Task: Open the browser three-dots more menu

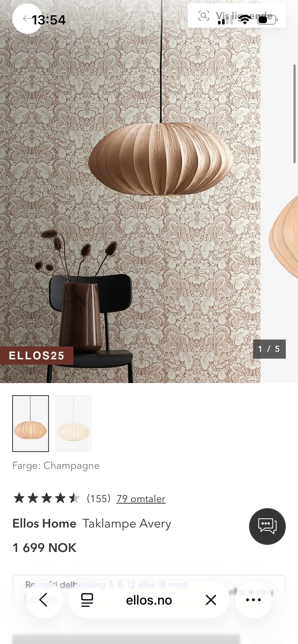Action: click(253, 600)
